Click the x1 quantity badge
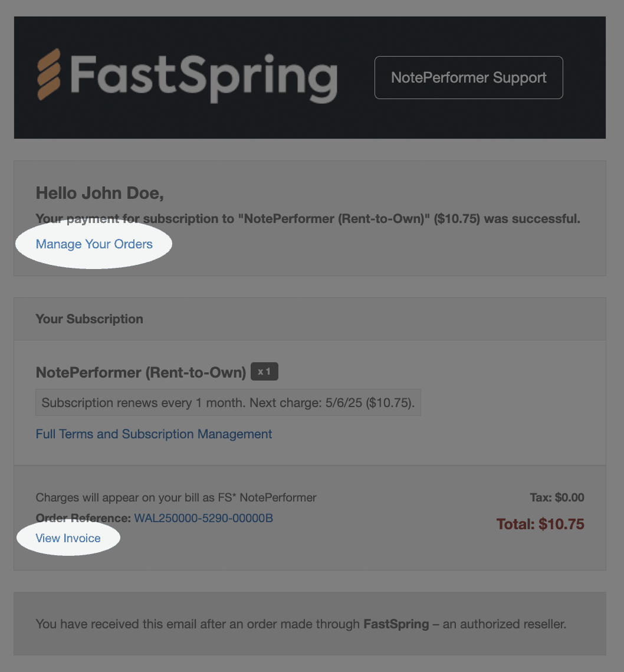 tap(264, 372)
